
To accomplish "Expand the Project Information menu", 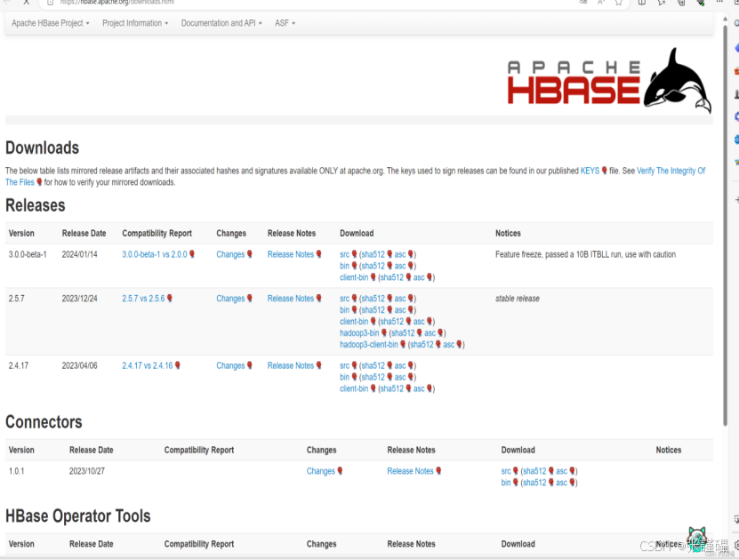I will pos(135,23).
